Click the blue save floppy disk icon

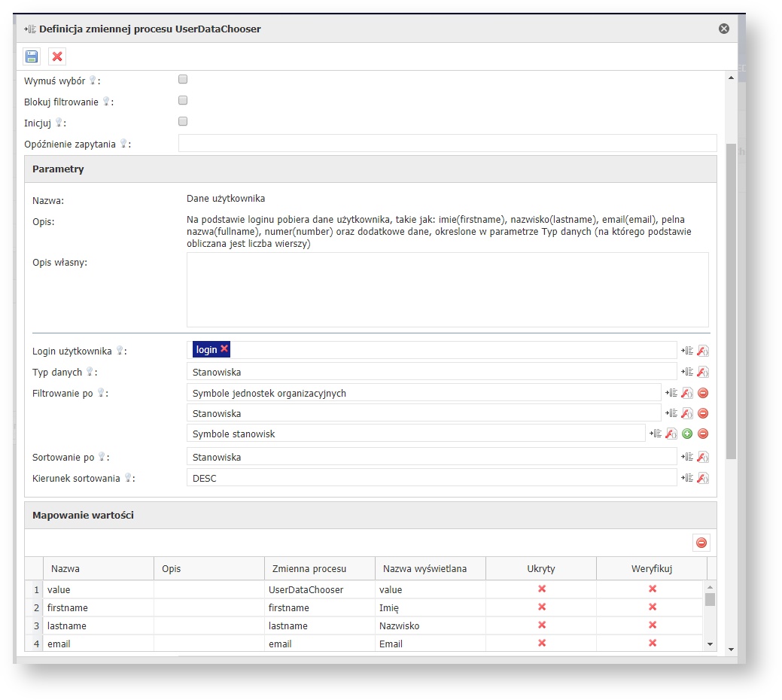pyautogui.click(x=32, y=56)
